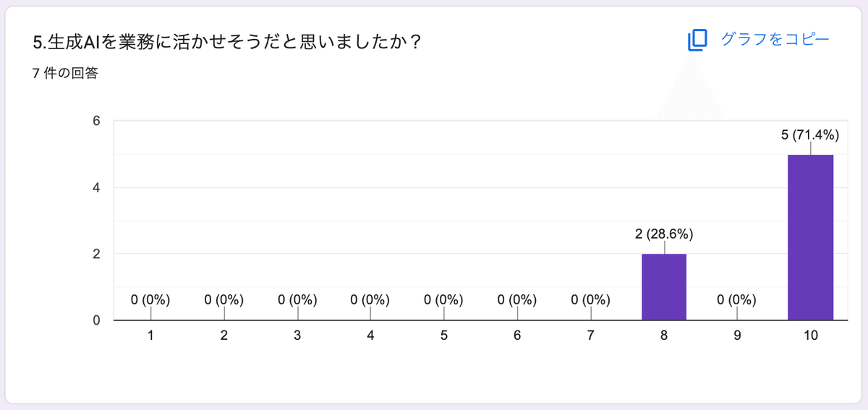Click the "0 (0%)" label above rating 4
Viewport: 868px width, 410px height.
pyautogui.click(x=370, y=299)
